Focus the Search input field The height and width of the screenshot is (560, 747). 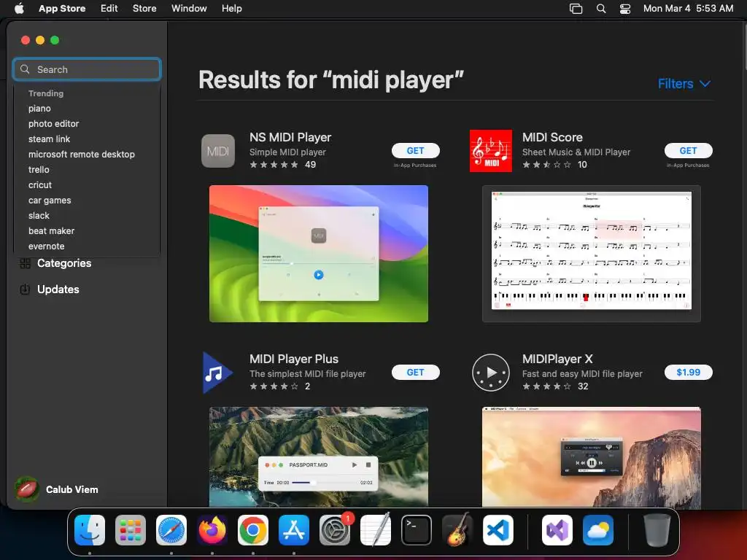(x=88, y=69)
